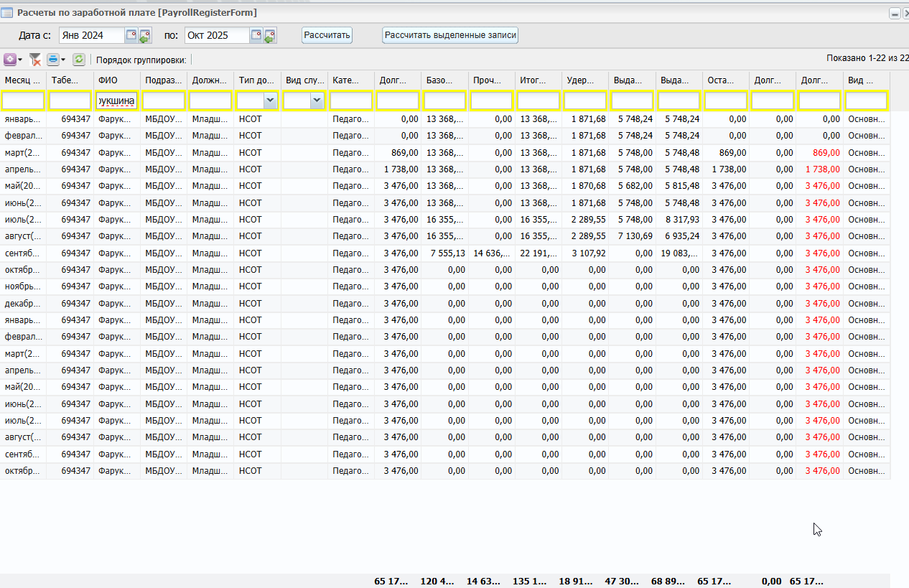The width and height of the screenshot is (909, 588).
Task: Click green-arrow date icon after Янв 2024
Action: tap(145, 35)
